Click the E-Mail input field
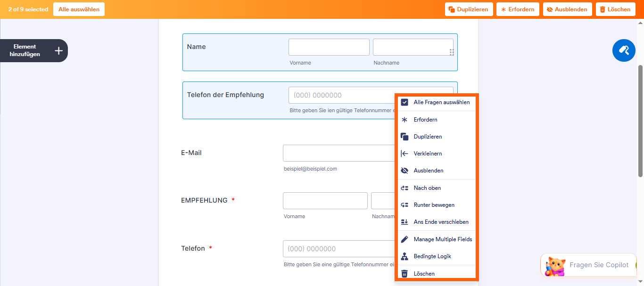The width and height of the screenshot is (644, 286). [339, 153]
